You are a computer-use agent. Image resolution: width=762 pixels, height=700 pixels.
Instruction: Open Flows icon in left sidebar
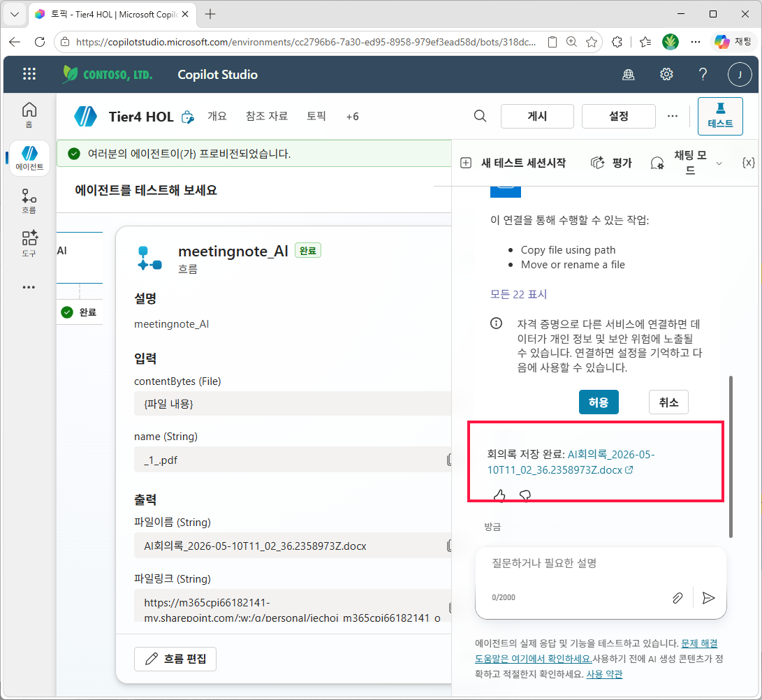(x=29, y=201)
